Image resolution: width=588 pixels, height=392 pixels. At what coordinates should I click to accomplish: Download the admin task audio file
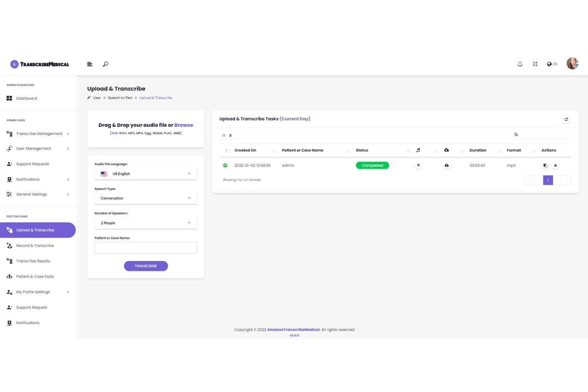[447, 165]
